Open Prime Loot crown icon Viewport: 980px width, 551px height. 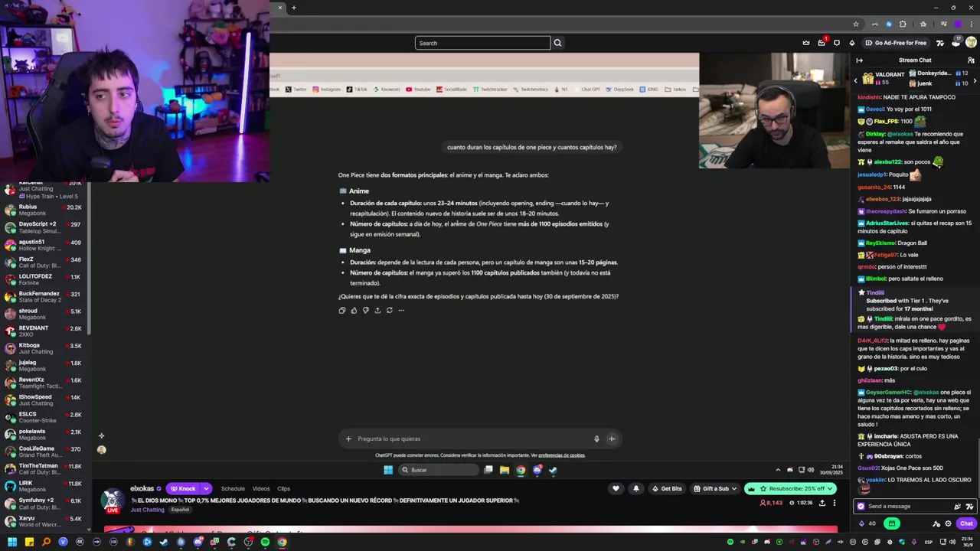coord(806,43)
